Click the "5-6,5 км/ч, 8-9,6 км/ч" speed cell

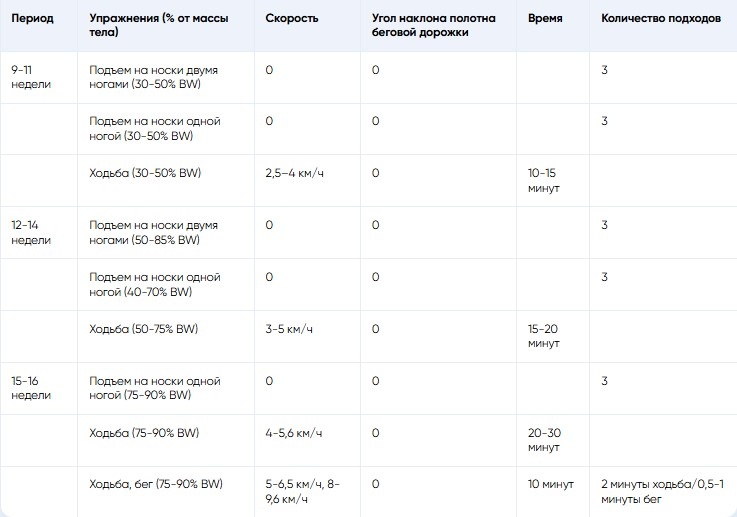[x=303, y=492]
